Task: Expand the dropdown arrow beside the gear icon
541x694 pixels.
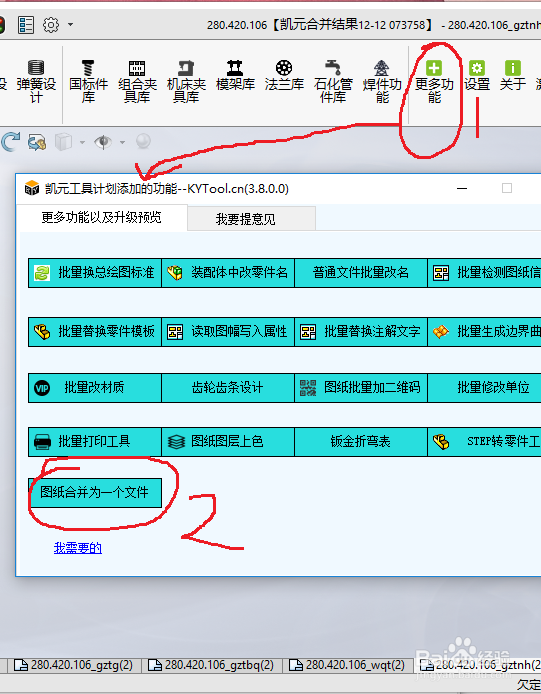Action: tap(70, 25)
